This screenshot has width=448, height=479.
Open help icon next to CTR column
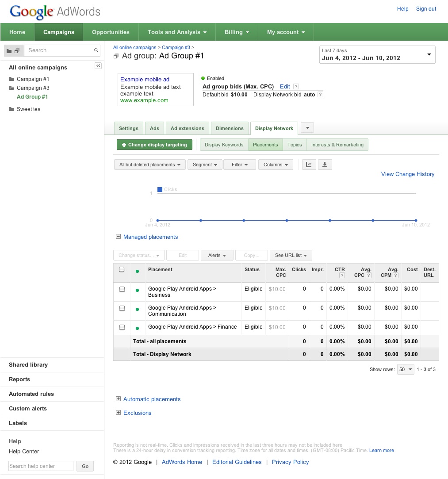(x=342, y=276)
